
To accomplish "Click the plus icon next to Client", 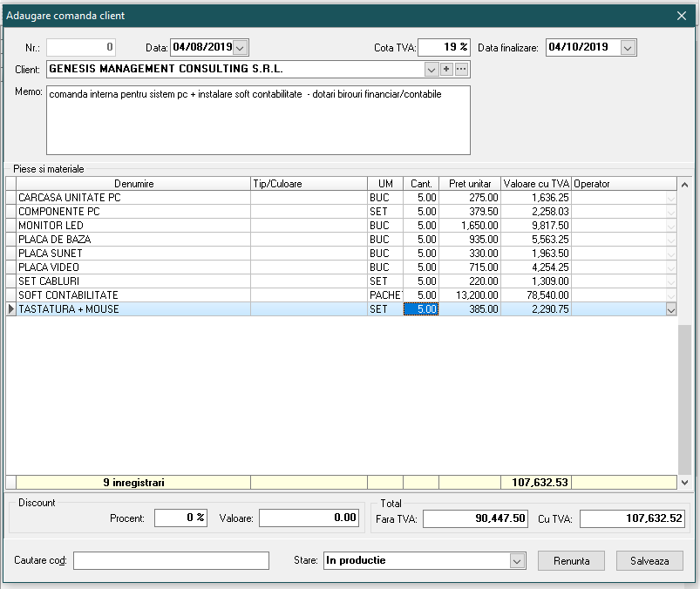I will (446, 69).
